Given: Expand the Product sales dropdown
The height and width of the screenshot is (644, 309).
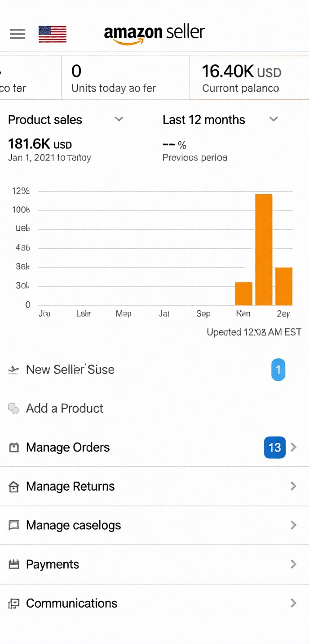Looking at the screenshot, I should [x=119, y=119].
